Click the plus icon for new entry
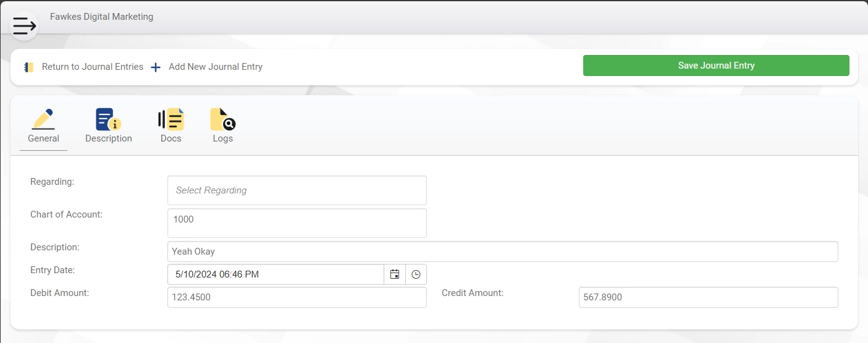868x343 pixels. click(x=156, y=67)
